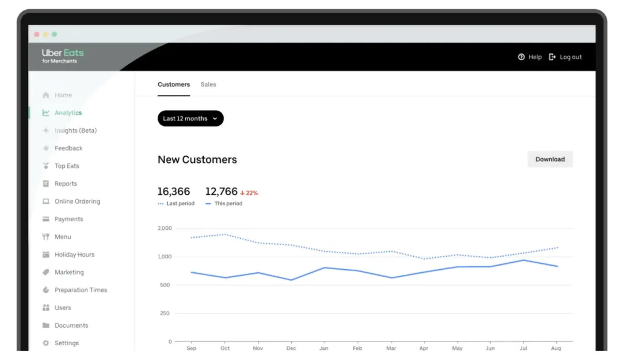Expand the Last 12 months dropdown
Screen dimensions: 623x364
click(190, 119)
